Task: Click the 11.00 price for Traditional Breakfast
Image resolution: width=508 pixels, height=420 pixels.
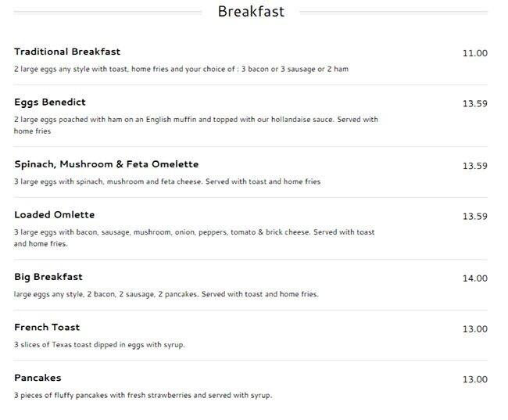Action: click(474, 54)
